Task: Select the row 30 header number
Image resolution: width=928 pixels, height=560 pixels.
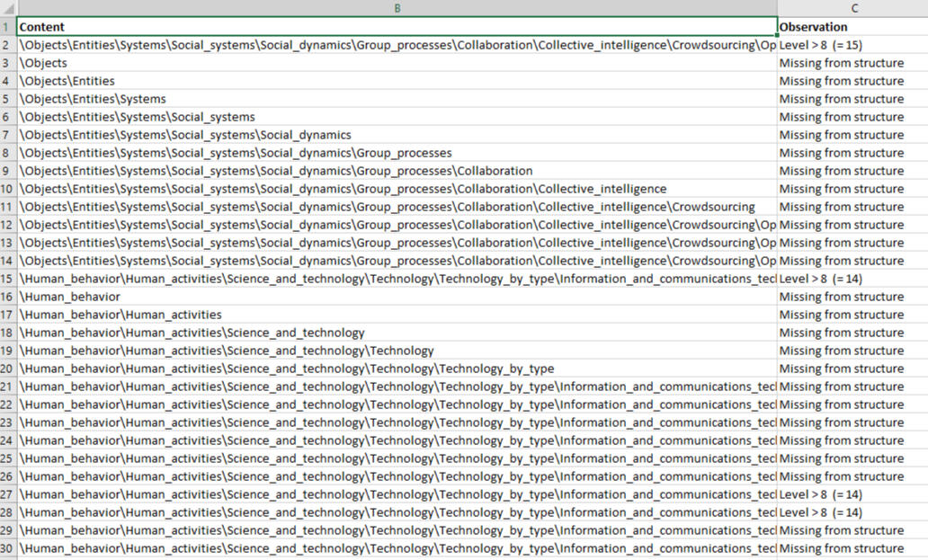Action: tap(7, 548)
